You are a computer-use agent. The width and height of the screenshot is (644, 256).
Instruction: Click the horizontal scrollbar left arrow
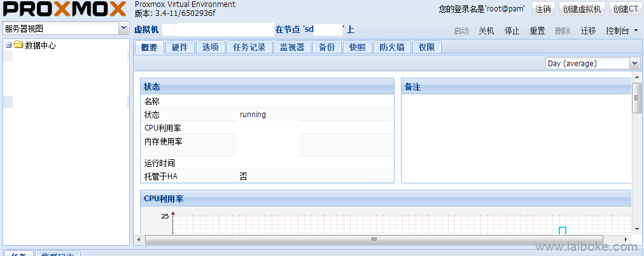coord(139,239)
